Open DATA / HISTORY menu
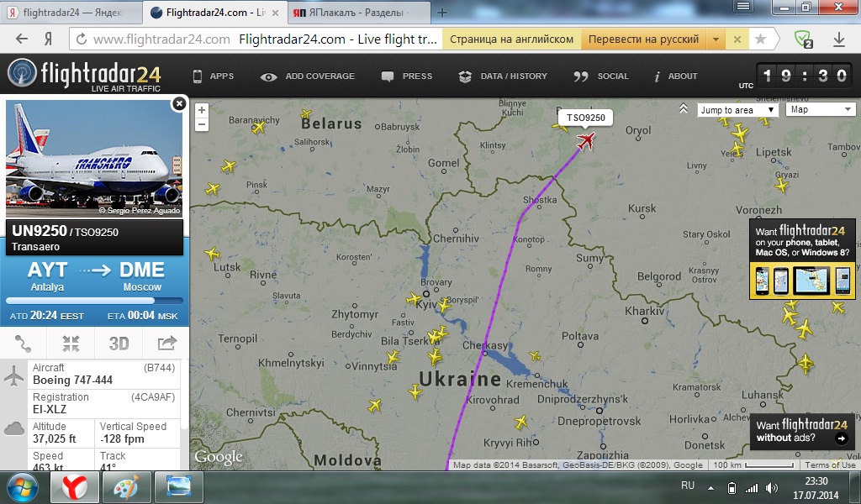The height and width of the screenshot is (504, 861). point(503,76)
